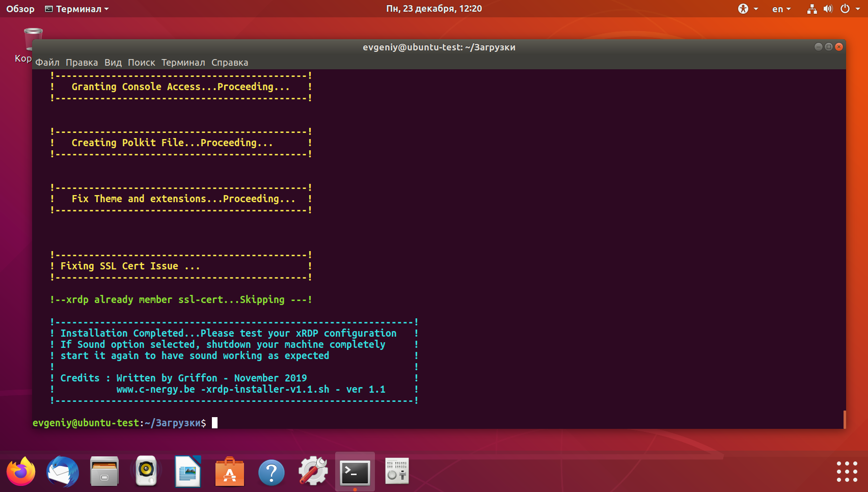Open the en keyboard layout menu
Screen dimensions: 868x492
point(781,9)
